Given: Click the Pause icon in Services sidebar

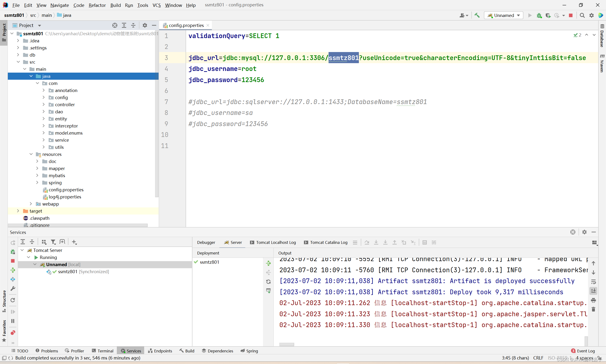Looking at the screenshot, I should [13, 321].
